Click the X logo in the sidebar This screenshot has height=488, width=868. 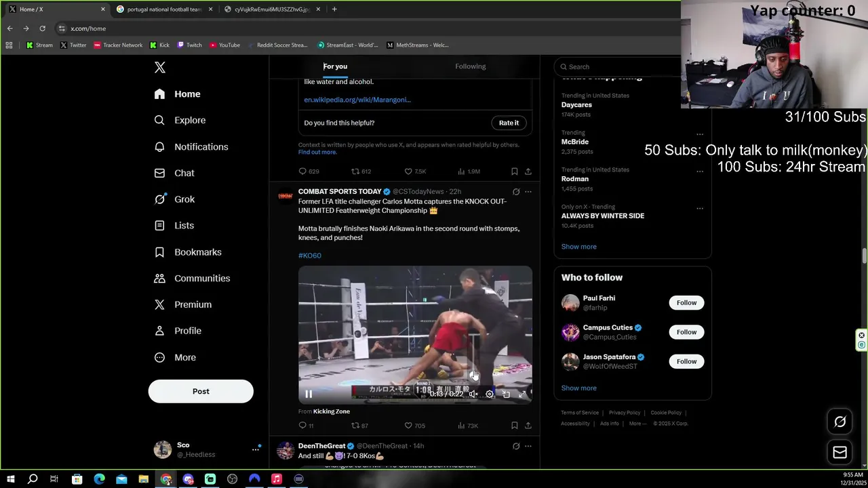160,67
